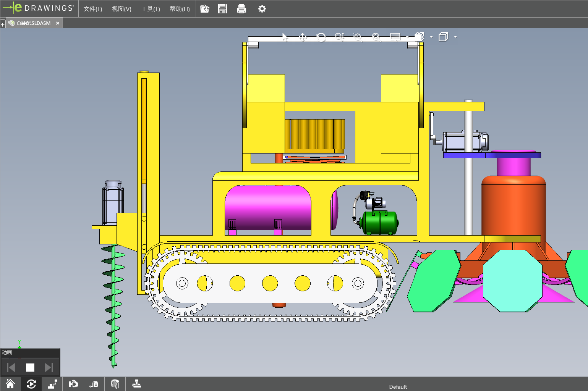This screenshot has height=391, width=588.
Task: Select the Rotate view tool
Action: click(321, 37)
